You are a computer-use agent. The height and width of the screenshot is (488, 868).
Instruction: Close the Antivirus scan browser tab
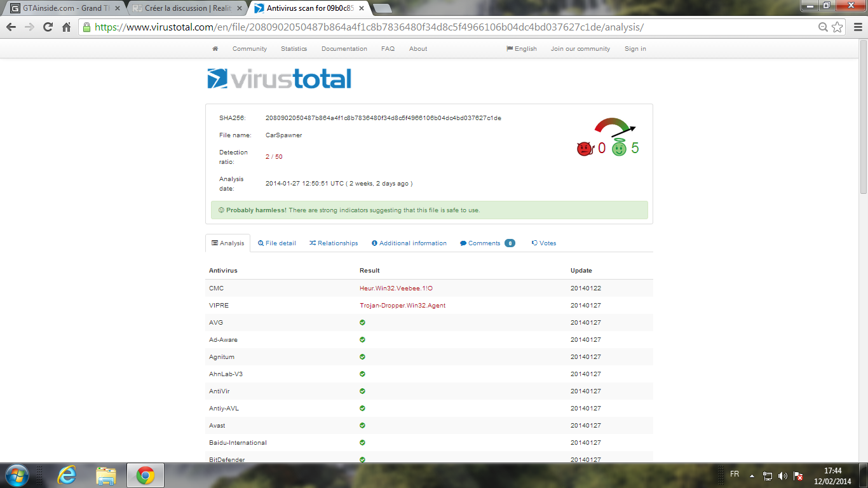point(361,8)
